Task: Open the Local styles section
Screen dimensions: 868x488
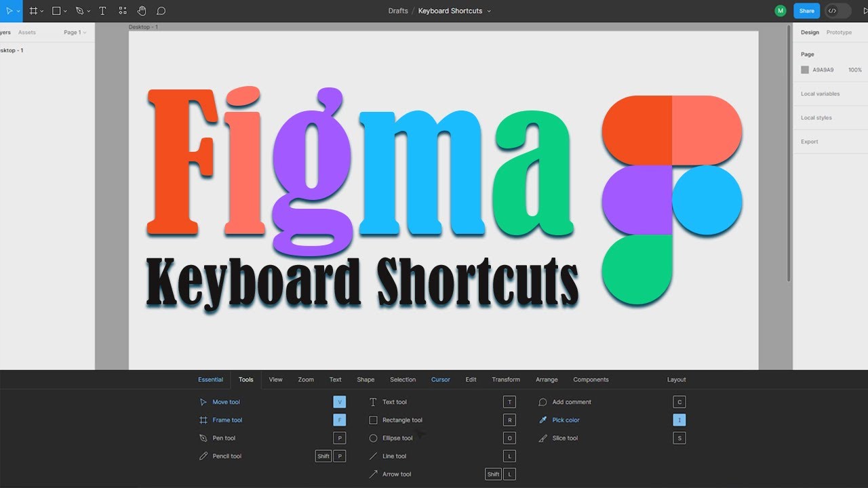Action: point(816,118)
